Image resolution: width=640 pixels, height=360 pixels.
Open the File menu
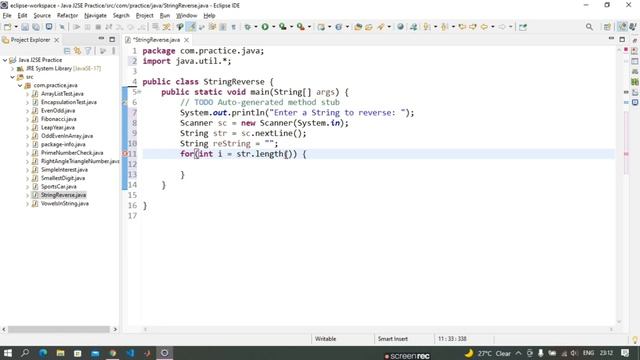point(7,16)
